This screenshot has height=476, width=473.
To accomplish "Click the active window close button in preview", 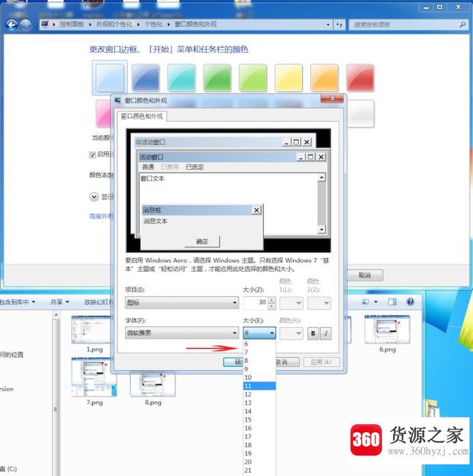I will 321,157.
